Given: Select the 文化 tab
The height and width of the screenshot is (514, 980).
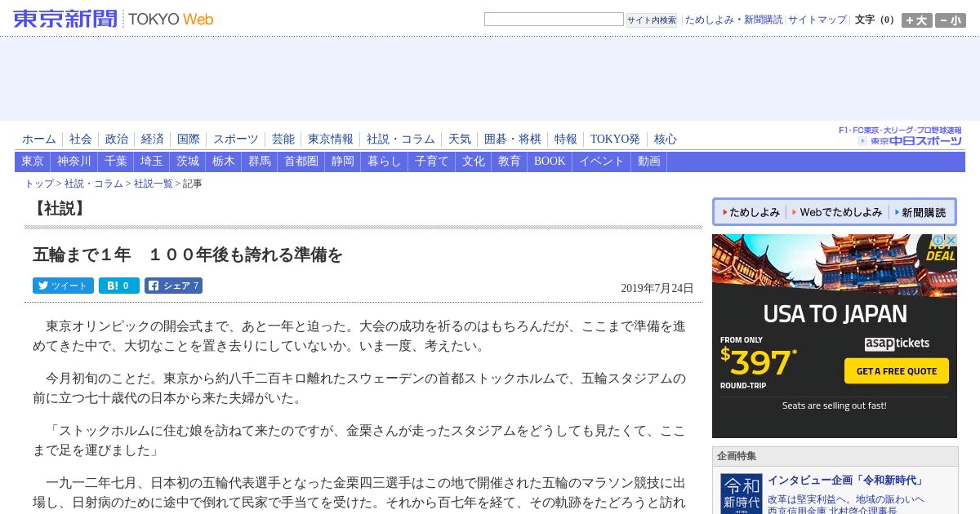Looking at the screenshot, I should pyautogui.click(x=474, y=162).
